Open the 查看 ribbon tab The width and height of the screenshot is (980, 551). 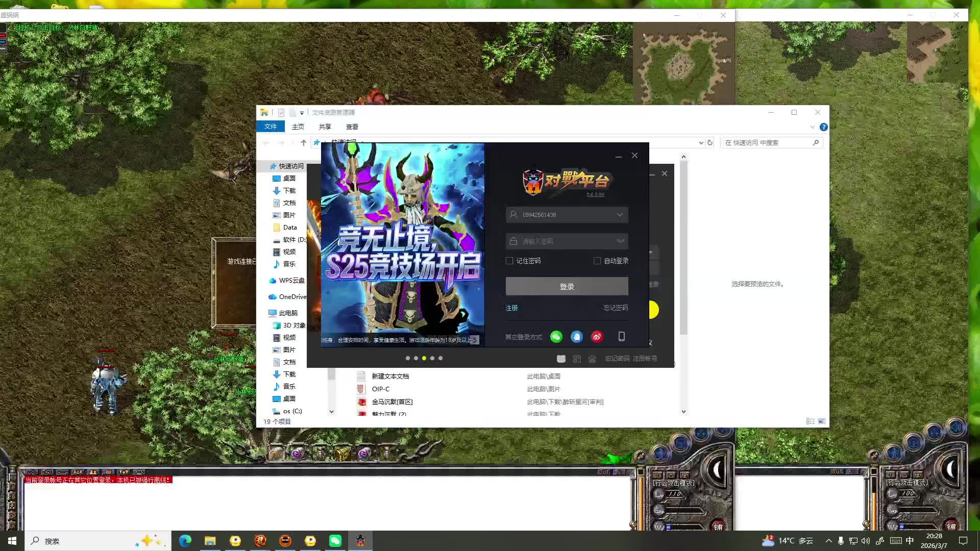[352, 127]
